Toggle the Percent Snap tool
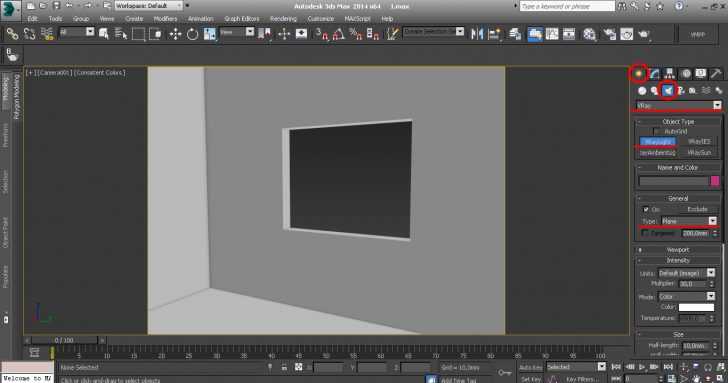Viewport: 728px width, 383px height. click(356, 34)
